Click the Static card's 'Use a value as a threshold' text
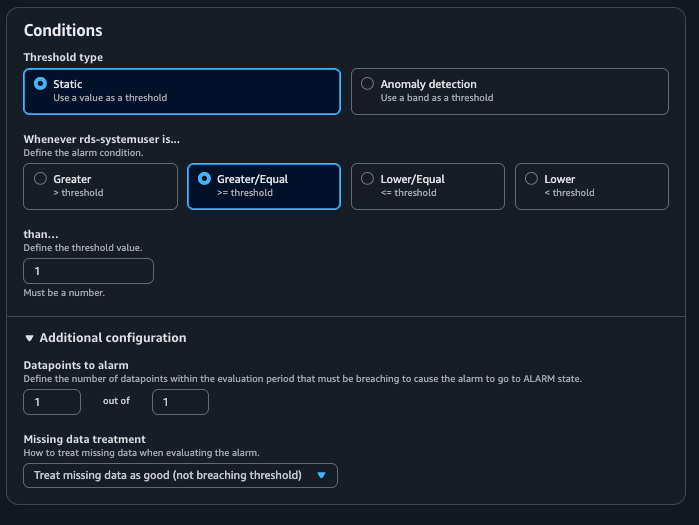 [110, 98]
